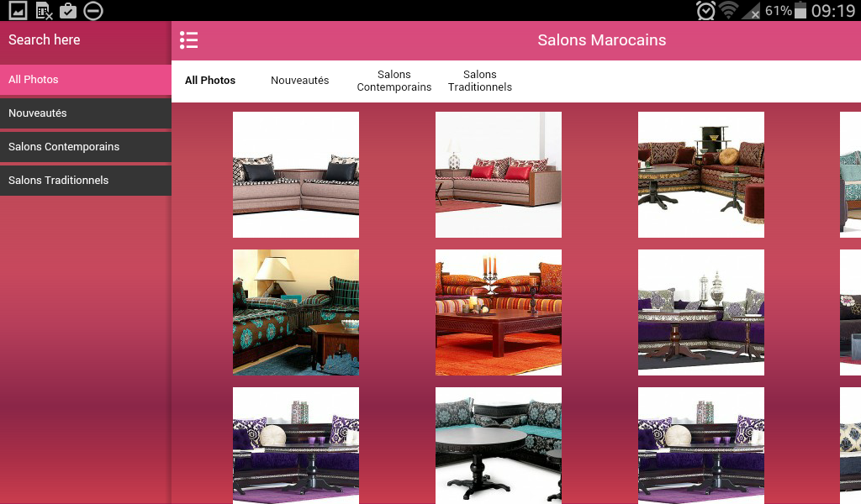Viewport: 861px width, 504px height.
Task: Switch to the Salons Contemporains tab
Action: [x=394, y=81]
